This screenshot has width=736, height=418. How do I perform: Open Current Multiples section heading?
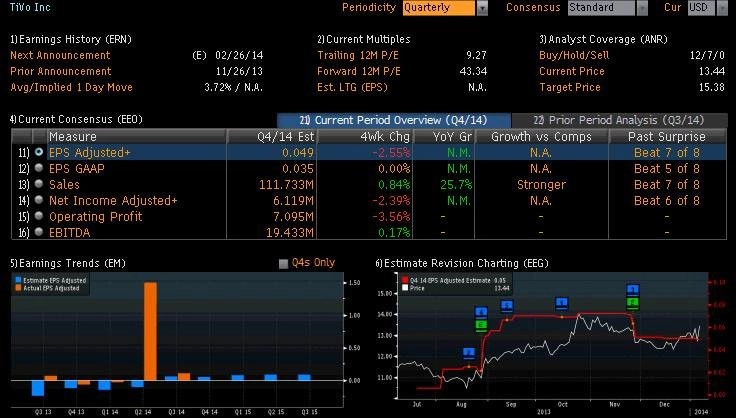364,39
